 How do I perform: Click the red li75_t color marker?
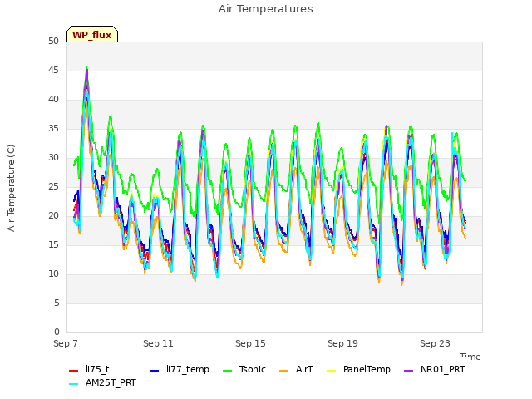point(74,371)
